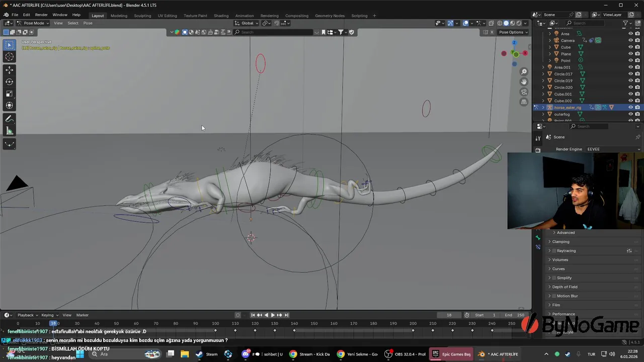Open Steam from the taskbar
The width and height of the screenshot is (644, 362).
[207, 354]
